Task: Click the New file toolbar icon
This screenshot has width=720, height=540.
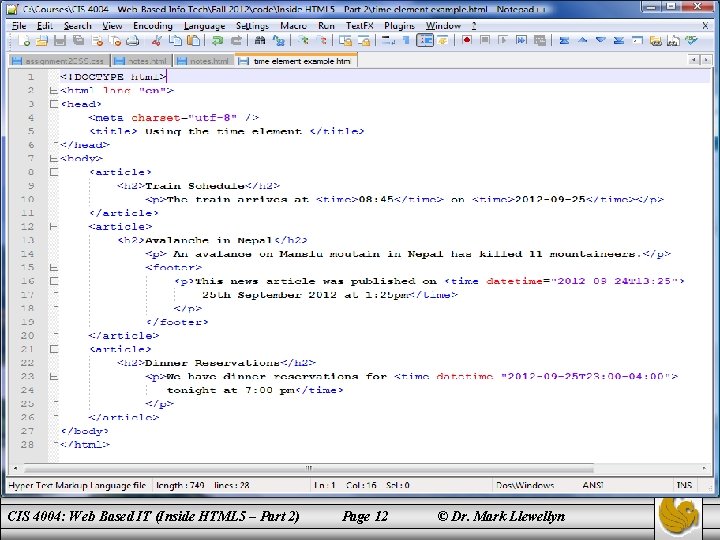Action: 24,41
